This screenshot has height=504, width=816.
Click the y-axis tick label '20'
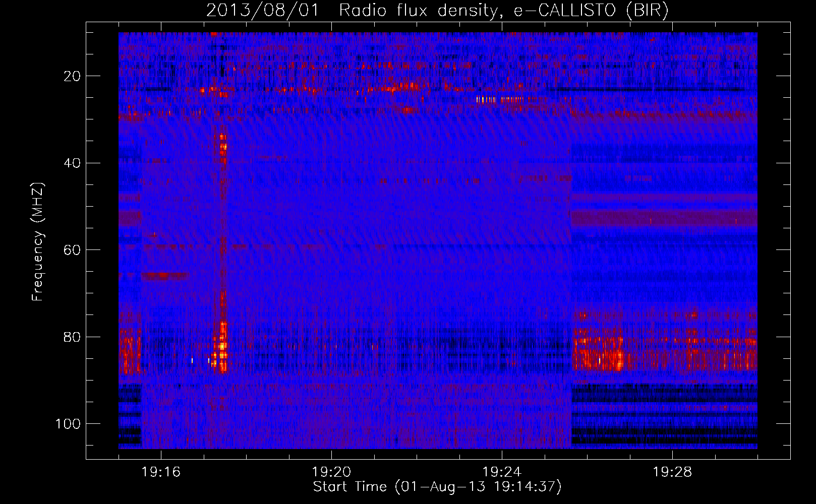click(x=73, y=76)
